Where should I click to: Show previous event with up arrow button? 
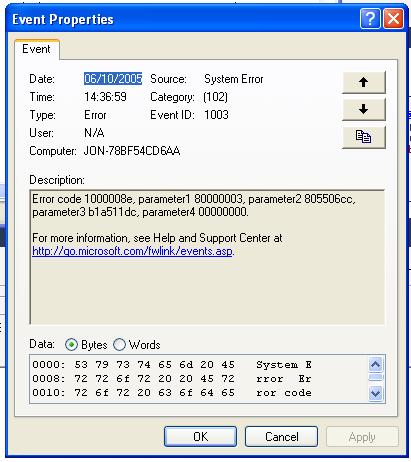coord(364,82)
